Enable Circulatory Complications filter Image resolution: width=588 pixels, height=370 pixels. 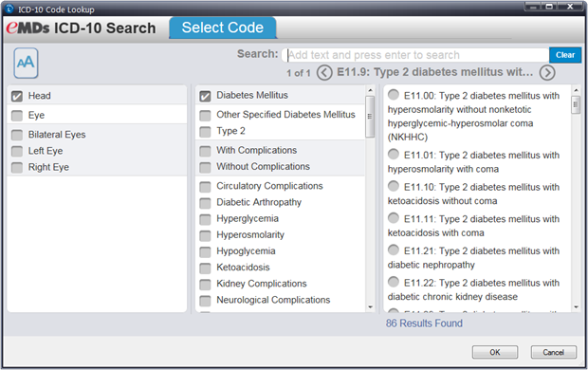point(205,187)
